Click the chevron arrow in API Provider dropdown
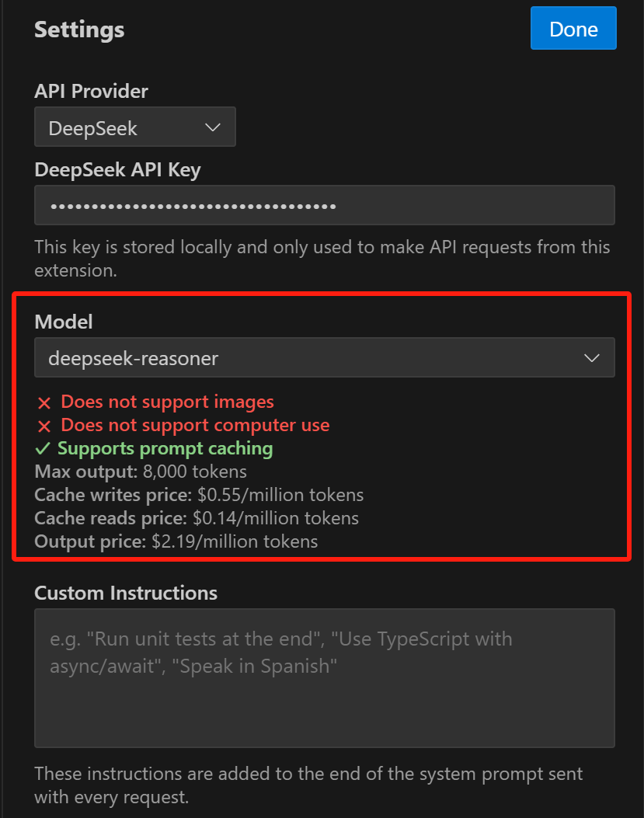Screen dimensions: 644x818 (212, 127)
